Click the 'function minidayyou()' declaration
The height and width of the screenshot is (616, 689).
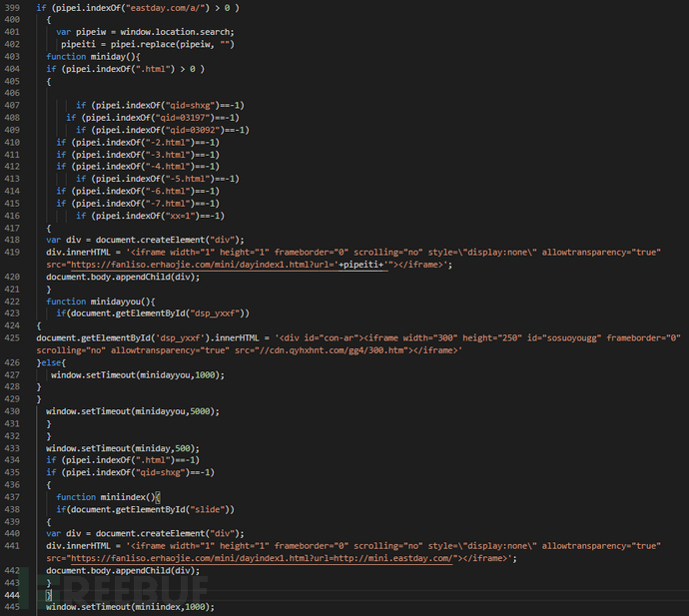click(x=101, y=302)
